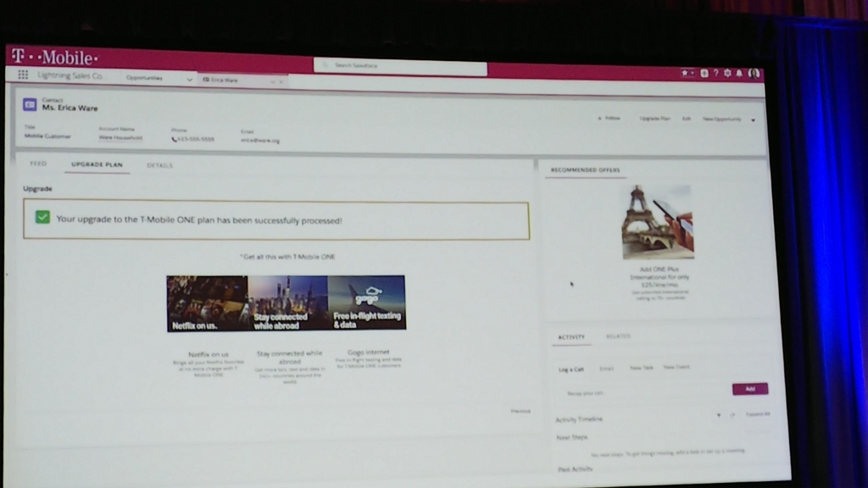The image size is (868, 488).
Task: Click the Gogo in-flight texting image
Action: pos(366,302)
